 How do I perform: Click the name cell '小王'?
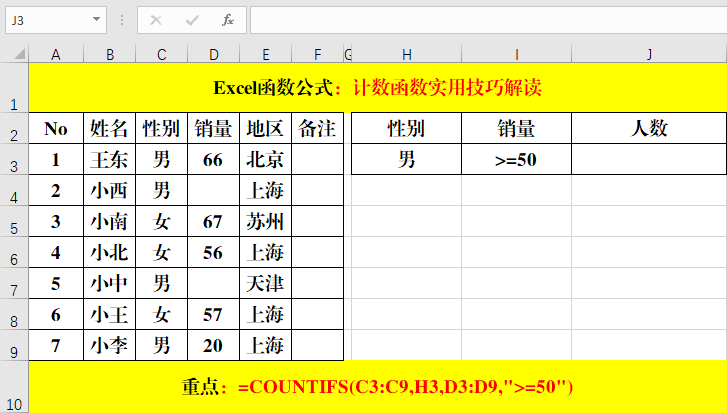[109, 314]
